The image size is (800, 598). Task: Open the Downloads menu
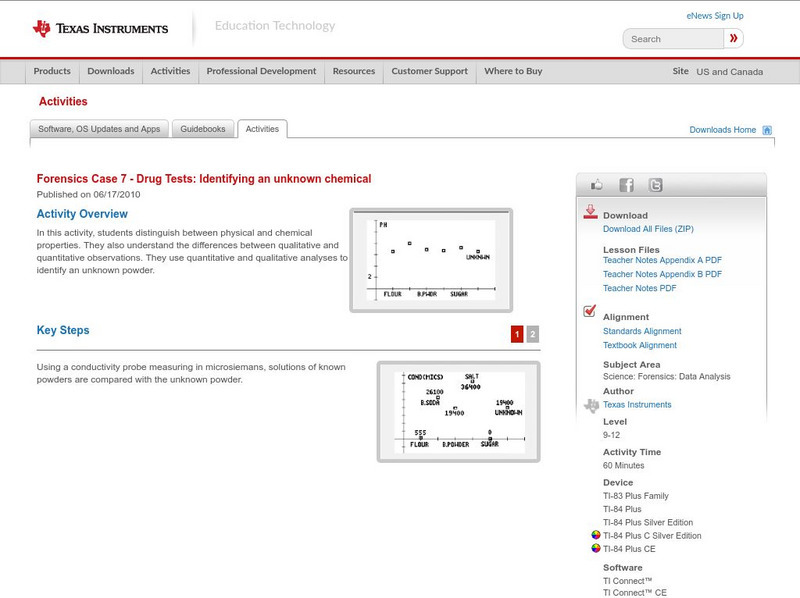pos(111,71)
